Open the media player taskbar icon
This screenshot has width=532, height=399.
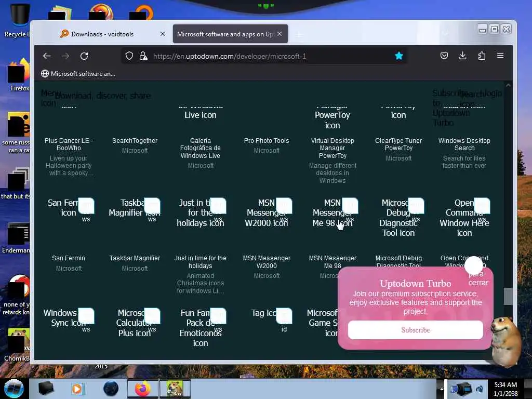77,389
